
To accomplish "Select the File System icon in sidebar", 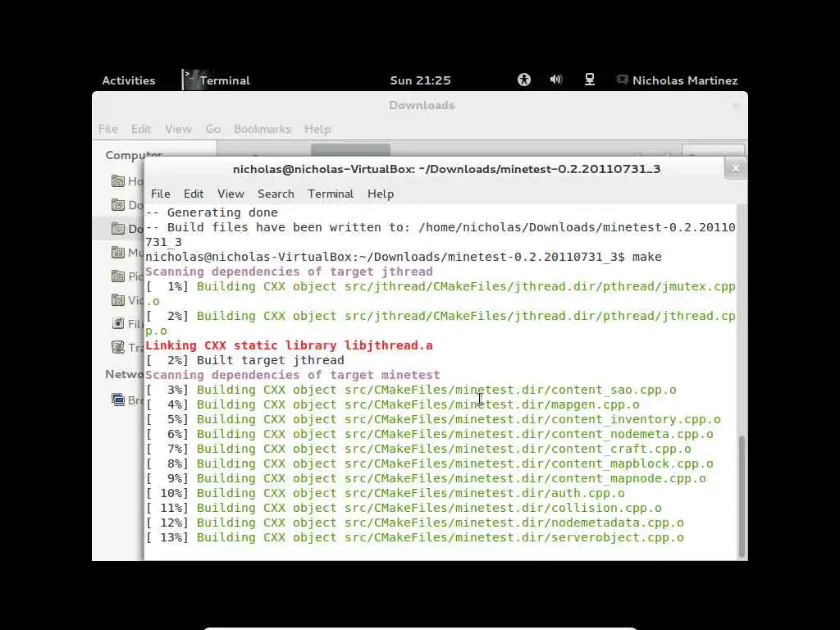I will pyautogui.click(x=118, y=323).
